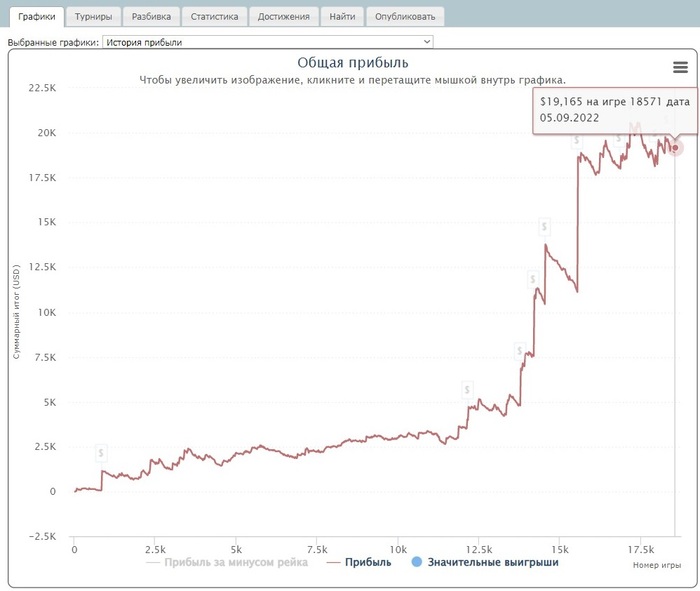Click the highlighted data point at game 18571
This screenshot has width=700, height=591.
pyautogui.click(x=675, y=148)
